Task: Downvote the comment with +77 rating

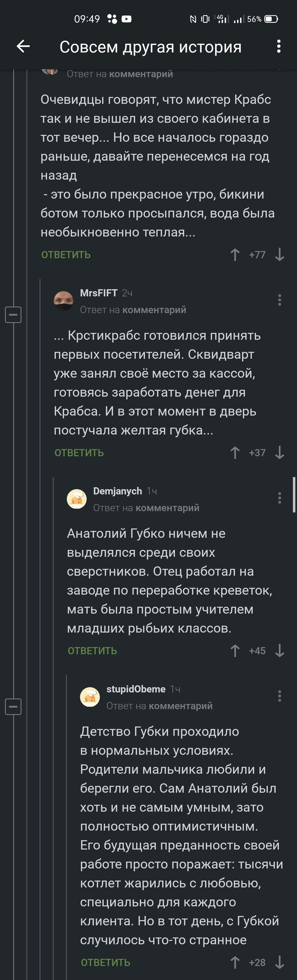Action: [280, 255]
